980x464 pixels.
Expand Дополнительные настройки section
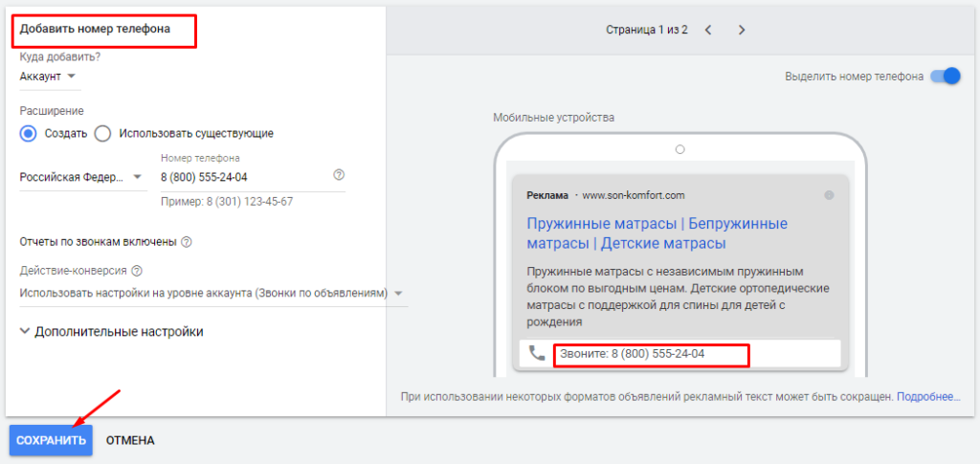pos(111,332)
